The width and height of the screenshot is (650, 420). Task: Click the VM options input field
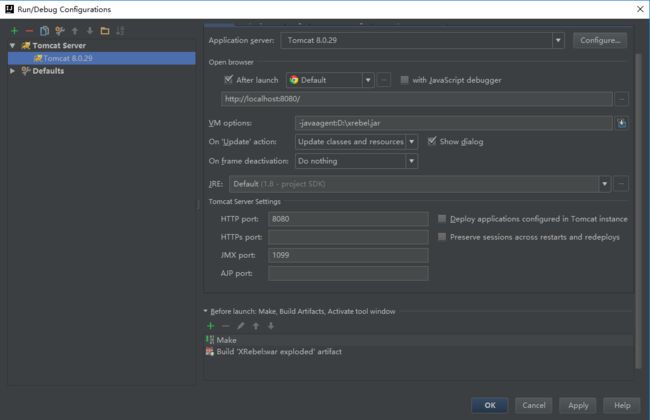pos(454,123)
